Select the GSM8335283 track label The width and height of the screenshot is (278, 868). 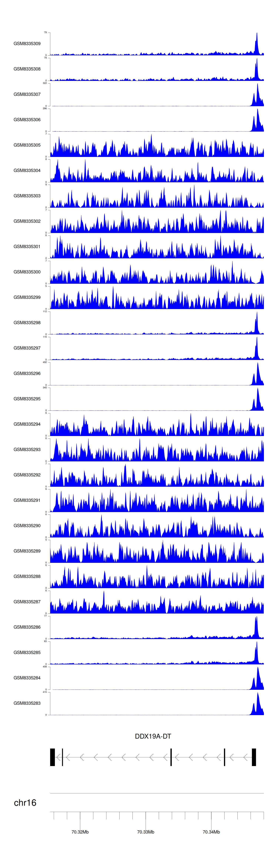click(27, 703)
